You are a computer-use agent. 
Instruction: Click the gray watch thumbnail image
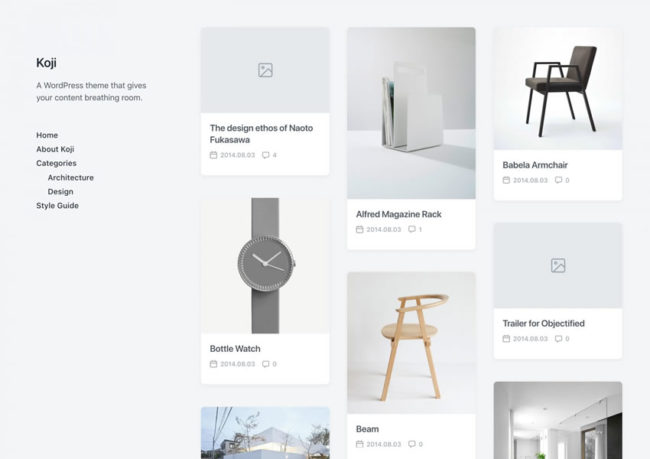pyautogui.click(x=265, y=266)
